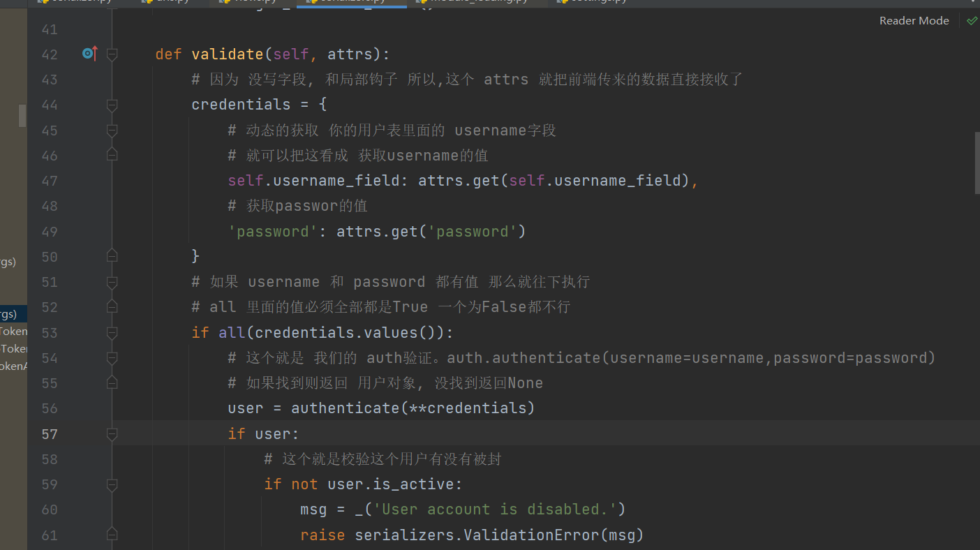Collapse the comment fold on line 51
Image resolution: width=980 pixels, height=550 pixels.
(112, 282)
